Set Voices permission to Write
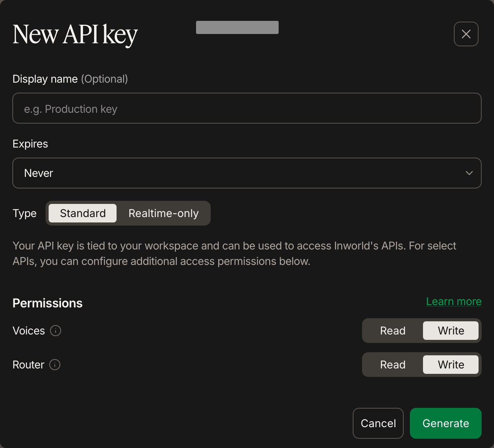The image size is (494, 448). click(x=451, y=331)
